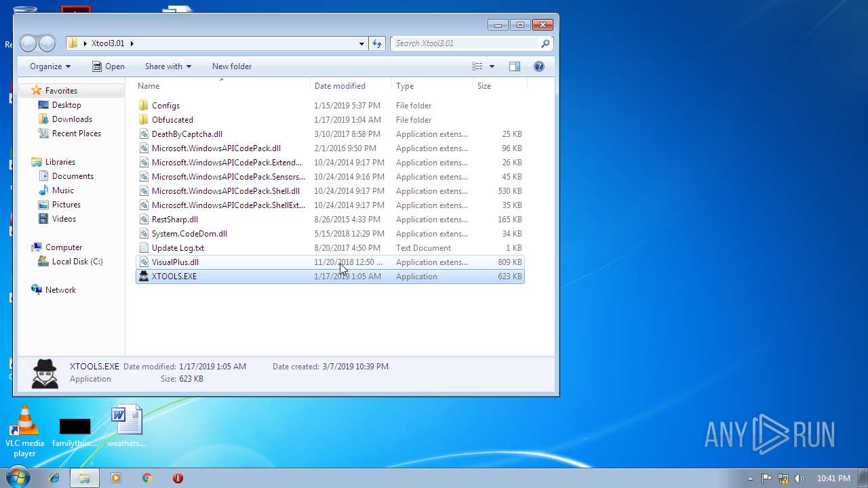The height and width of the screenshot is (488, 868).
Task: Select Microsoft.WindowsAPICodePack.ShellExt file name
Action: (x=228, y=205)
